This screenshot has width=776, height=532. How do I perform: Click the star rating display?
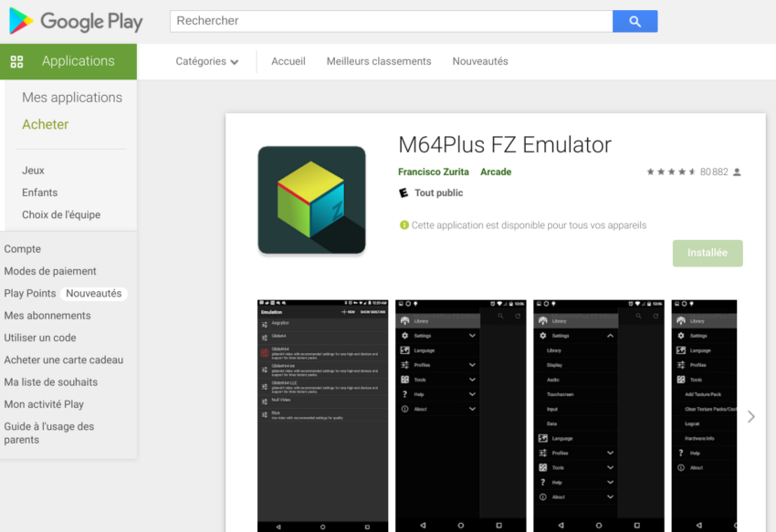pyautogui.click(x=672, y=172)
